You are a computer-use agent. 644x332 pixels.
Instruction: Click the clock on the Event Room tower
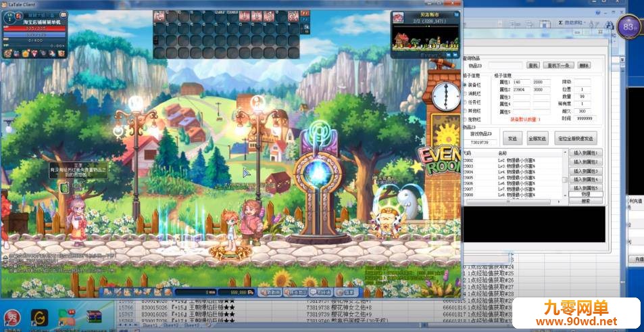445,96
